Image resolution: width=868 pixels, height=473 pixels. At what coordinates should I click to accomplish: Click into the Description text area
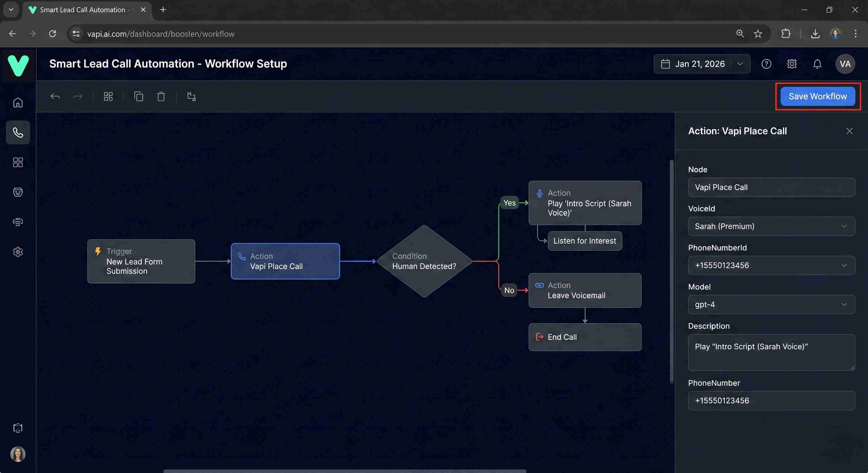coord(771,353)
